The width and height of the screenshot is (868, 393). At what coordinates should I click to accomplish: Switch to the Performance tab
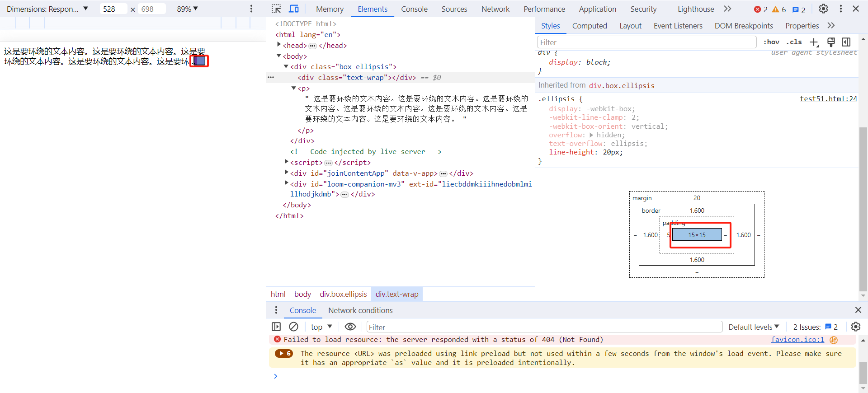pos(544,9)
